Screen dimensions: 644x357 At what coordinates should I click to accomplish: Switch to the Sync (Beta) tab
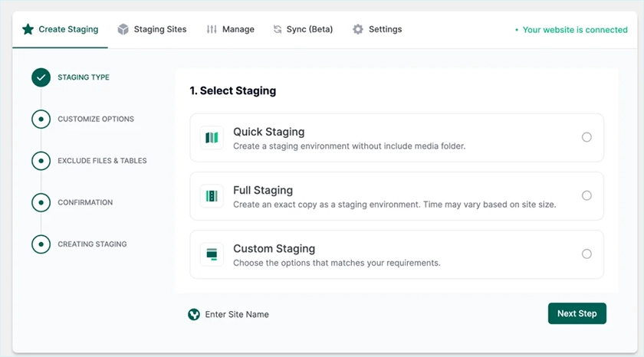point(309,30)
